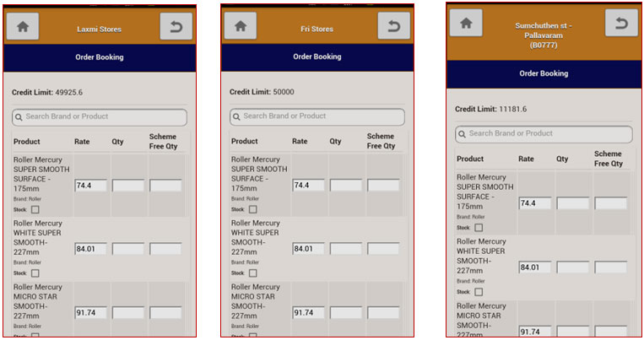Check Stock for WHITE SUPER SMOOTH in Sumchuthen st screen
This screenshot has width=644, height=340.
pyautogui.click(x=479, y=292)
